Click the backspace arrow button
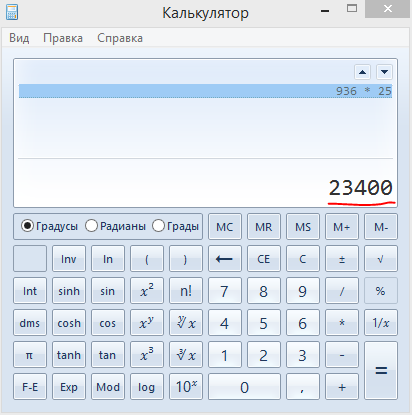 [x=225, y=259]
